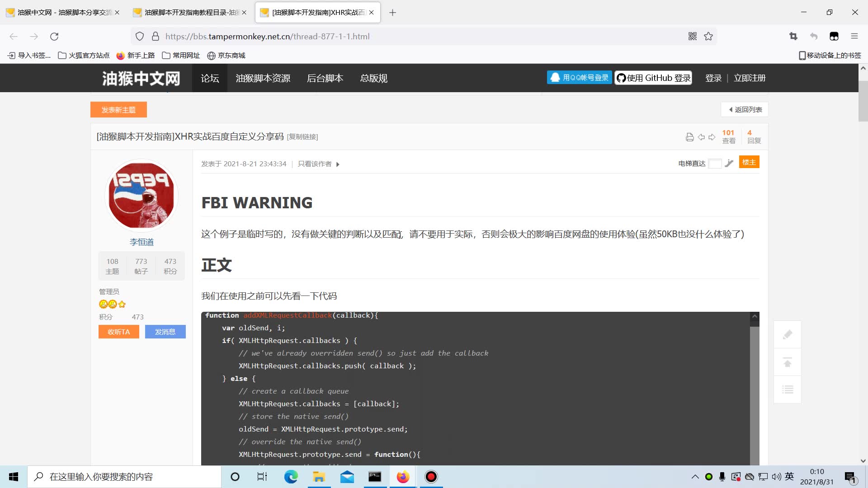Viewport: 868px width, 488px height.
Task: Click the Firefox icon in taskbar
Action: click(403, 477)
